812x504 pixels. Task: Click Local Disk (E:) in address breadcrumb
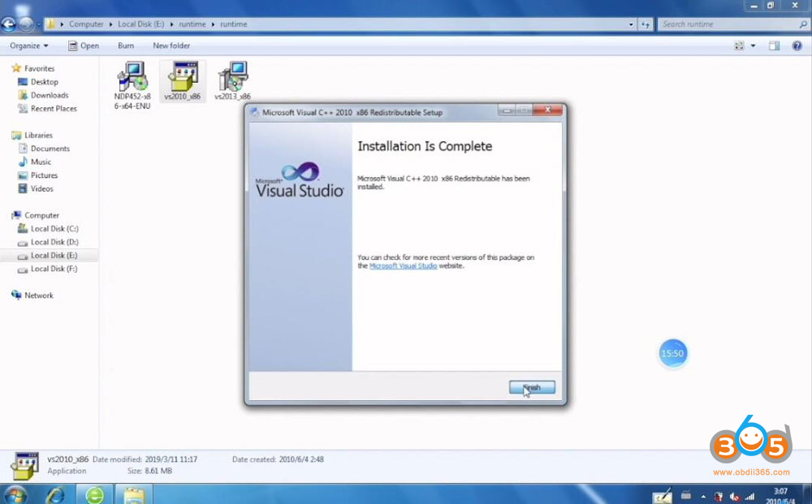click(x=140, y=24)
